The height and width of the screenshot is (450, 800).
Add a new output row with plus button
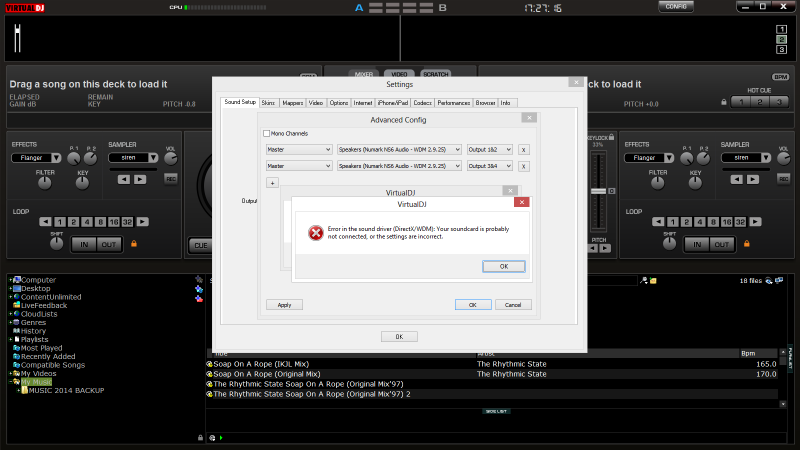pyautogui.click(x=271, y=183)
